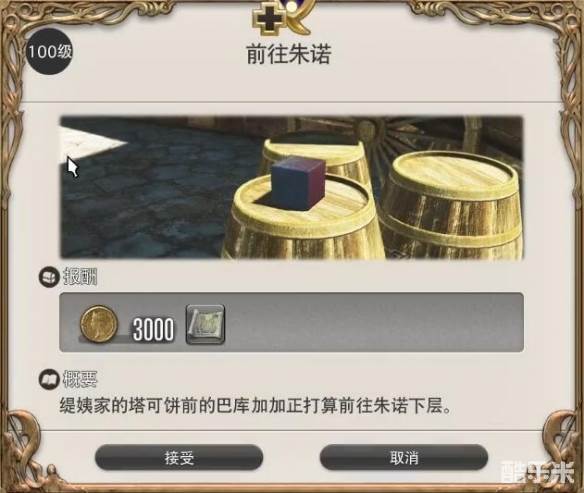The image size is (584, 493).
Task: Click the quest title 前往朱诺
Action: point(289,54)
